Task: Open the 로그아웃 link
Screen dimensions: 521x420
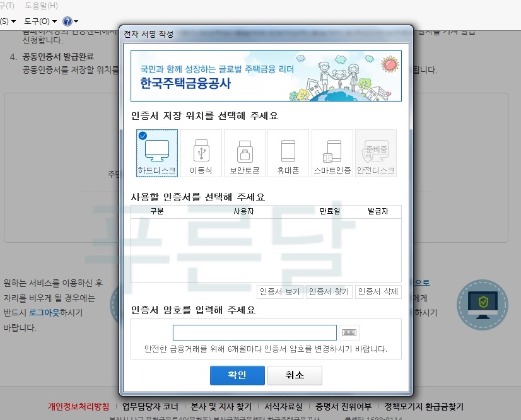Action: (x=44, y=313)
